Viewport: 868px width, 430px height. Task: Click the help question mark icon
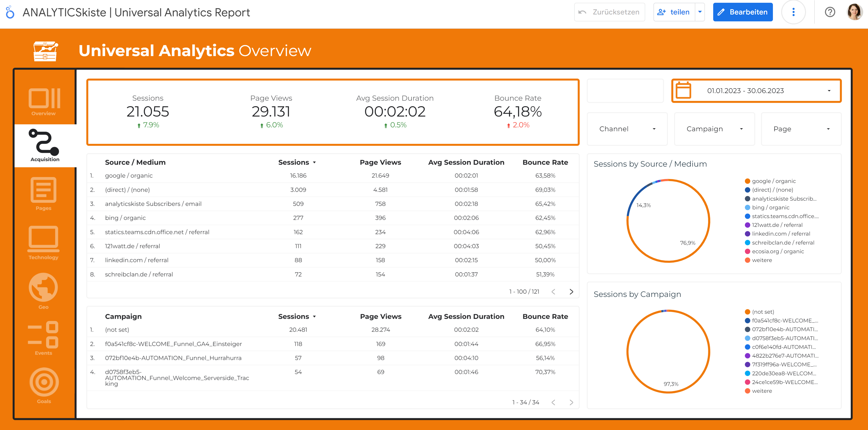(830, 12)
